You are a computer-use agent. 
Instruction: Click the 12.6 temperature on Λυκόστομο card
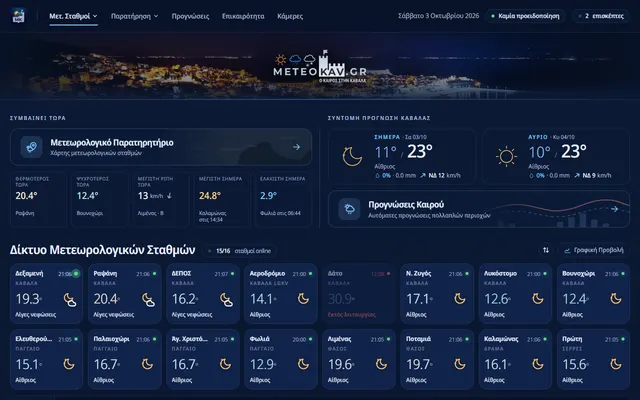pyautogui.click(x=496, y=299)
